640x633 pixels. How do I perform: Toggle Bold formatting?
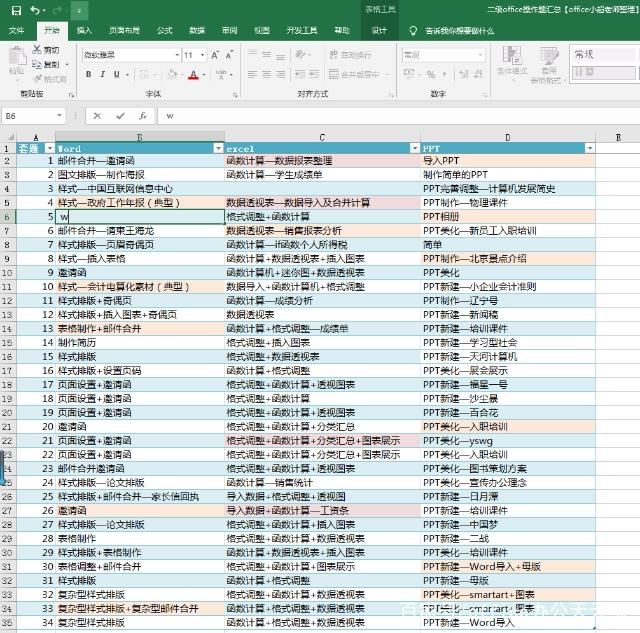pyautogui.click(x=89, y=74)
